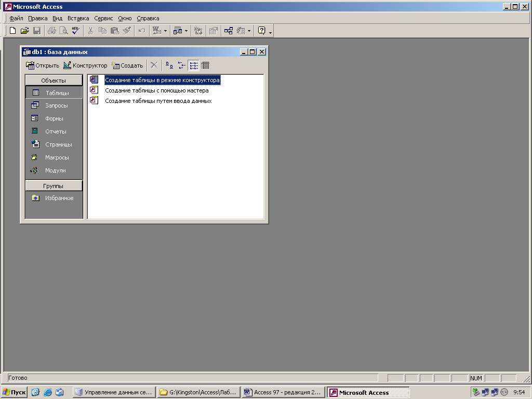
Task: Switch to Details table view
Action: (205, 65)
